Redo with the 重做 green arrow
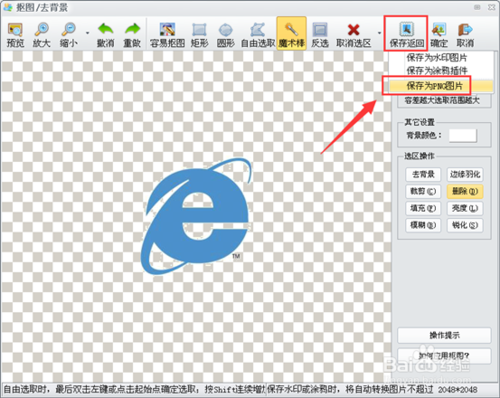This screenshot has width=500, height=398. [132, 35]
